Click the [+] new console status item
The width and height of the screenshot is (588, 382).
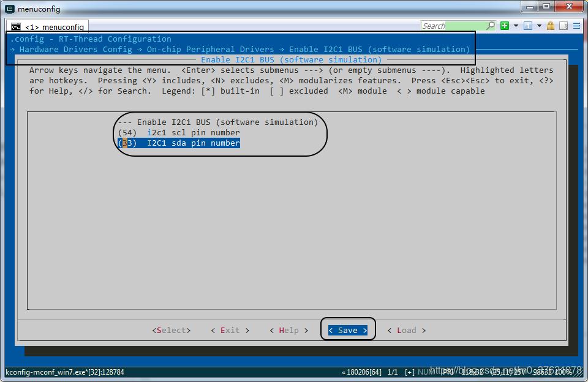click(x=410, y=372)
